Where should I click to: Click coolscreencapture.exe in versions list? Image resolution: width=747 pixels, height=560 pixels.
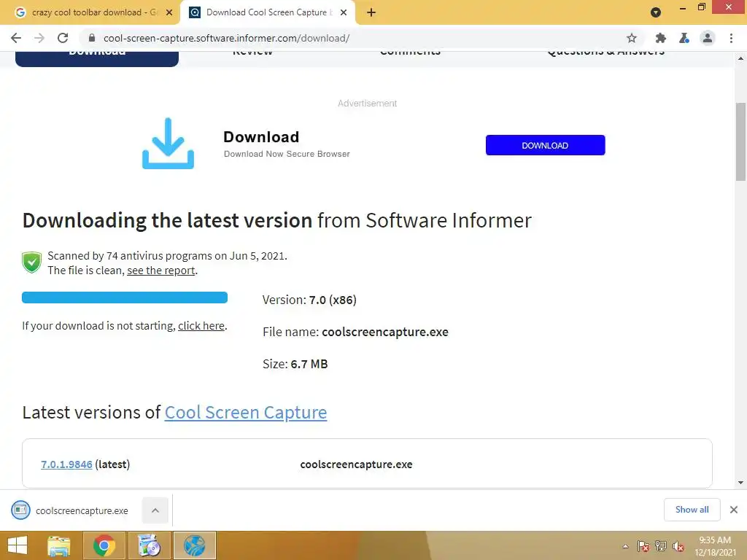(356, 464)
